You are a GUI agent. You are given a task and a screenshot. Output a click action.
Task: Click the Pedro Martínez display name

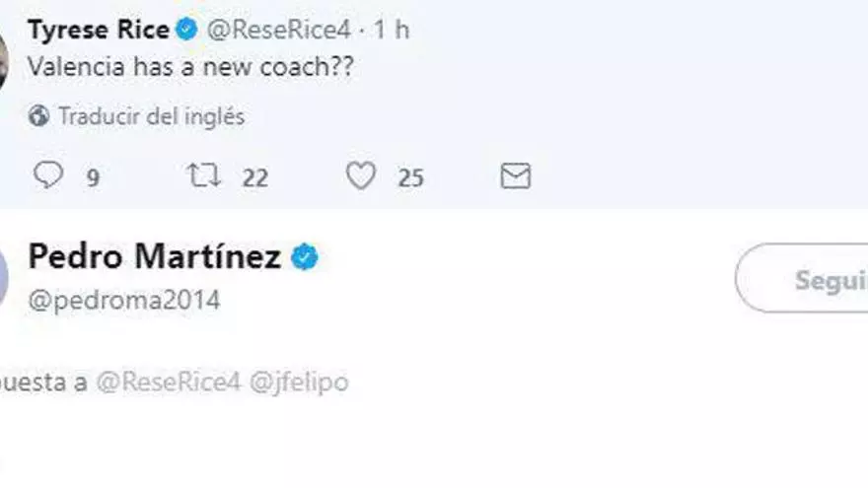point(155,257)
